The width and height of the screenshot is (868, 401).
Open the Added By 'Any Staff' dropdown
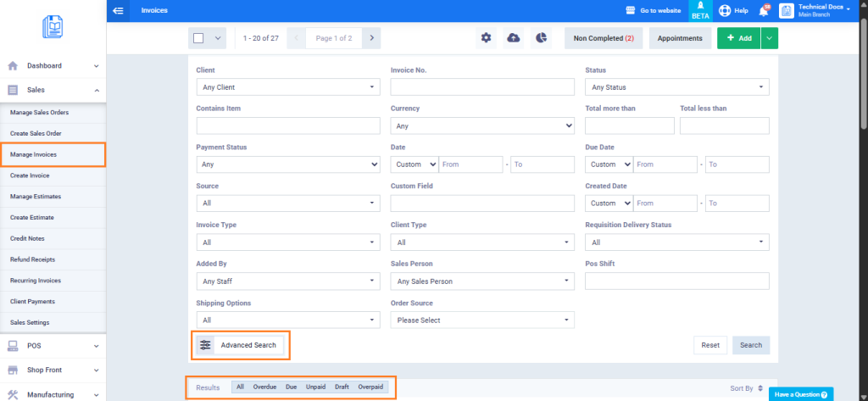(x=288, y=281)
